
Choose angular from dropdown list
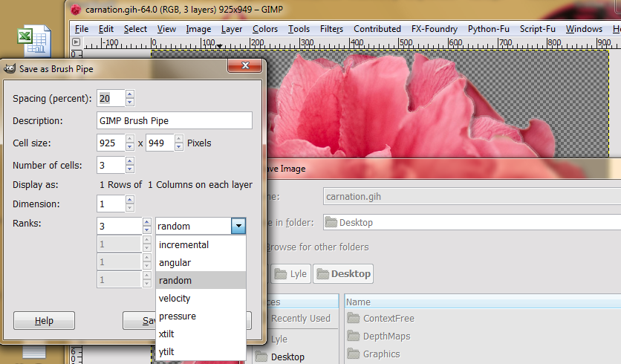[201, 262]
